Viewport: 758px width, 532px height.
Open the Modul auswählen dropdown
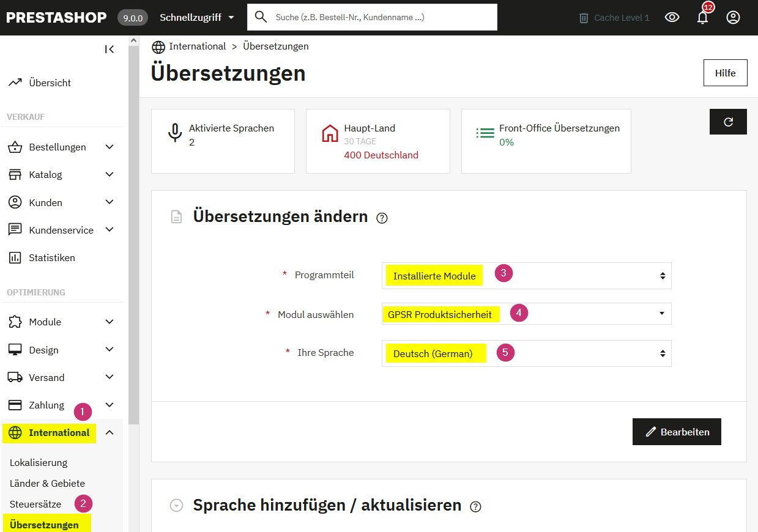coord(526,314)
